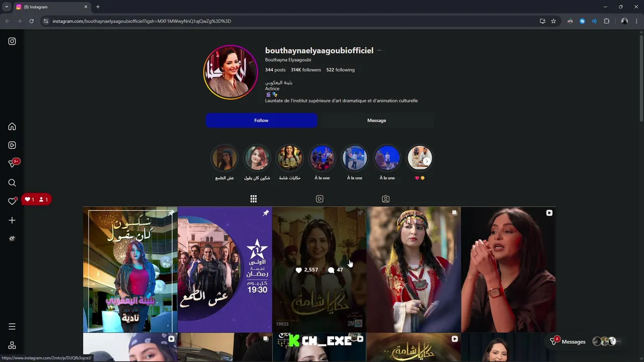Image resolution: width=644 pixels, height=362 pixels.
Task: Switch to the Reels tab
Action: 319,199
